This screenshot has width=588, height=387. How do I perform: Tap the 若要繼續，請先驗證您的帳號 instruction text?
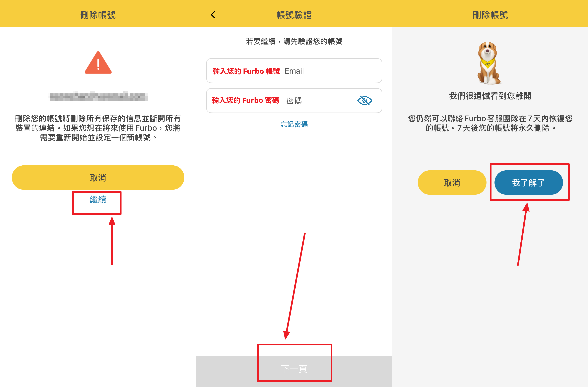[294, 41]
